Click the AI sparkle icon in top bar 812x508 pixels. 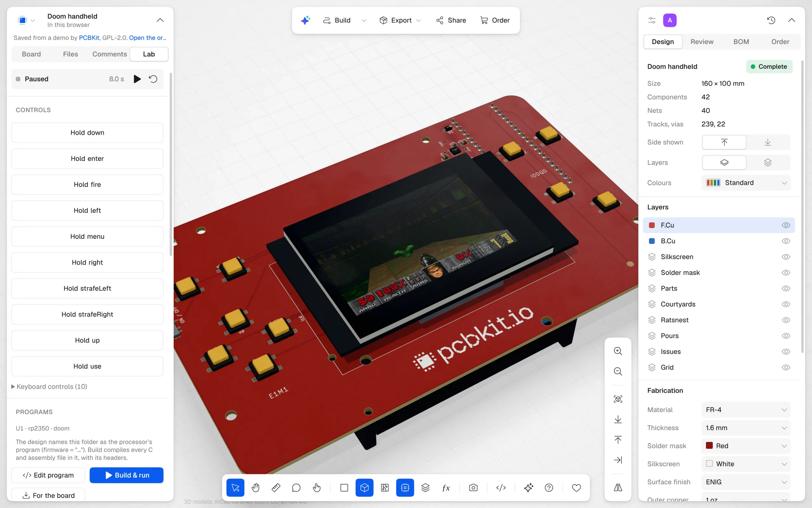click(x=305, y=20)
